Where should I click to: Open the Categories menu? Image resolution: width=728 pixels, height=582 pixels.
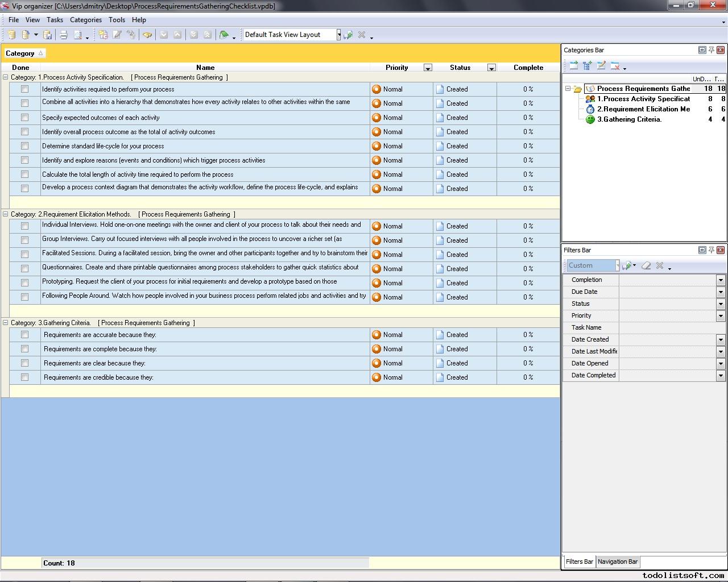(85, 20)
